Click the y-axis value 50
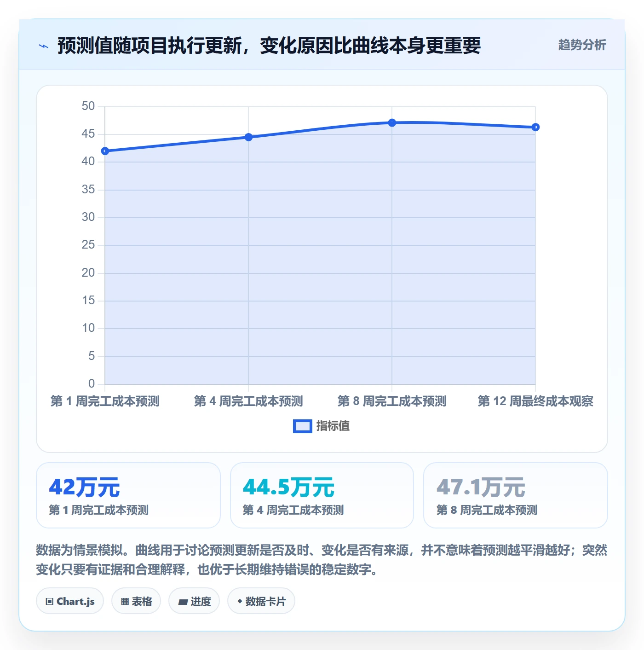This screenshot has width=644, height=650. [88, 106]
